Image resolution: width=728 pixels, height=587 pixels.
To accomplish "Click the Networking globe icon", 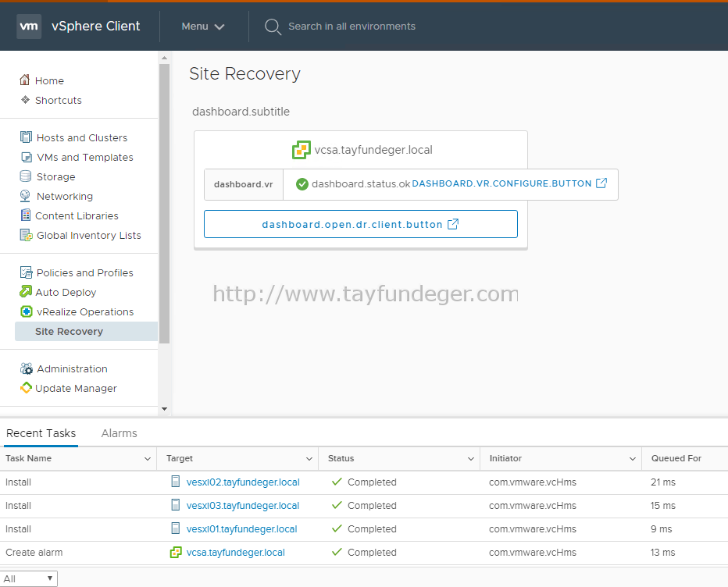I will (25, 196).
